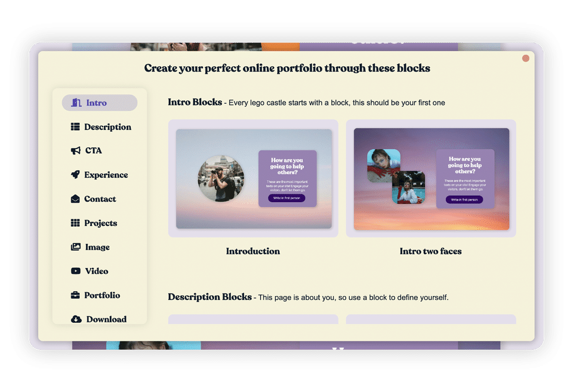Click the first Description block card
Image resolution: width=573 pixels, height=392 pixels.
pos(253,319)
